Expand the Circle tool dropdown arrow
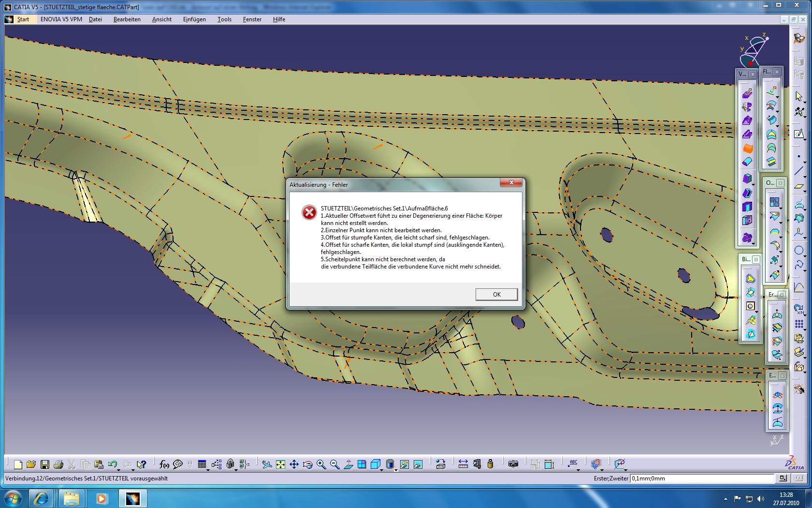Screen dimensions: 812x508 [x=805, y=255]
